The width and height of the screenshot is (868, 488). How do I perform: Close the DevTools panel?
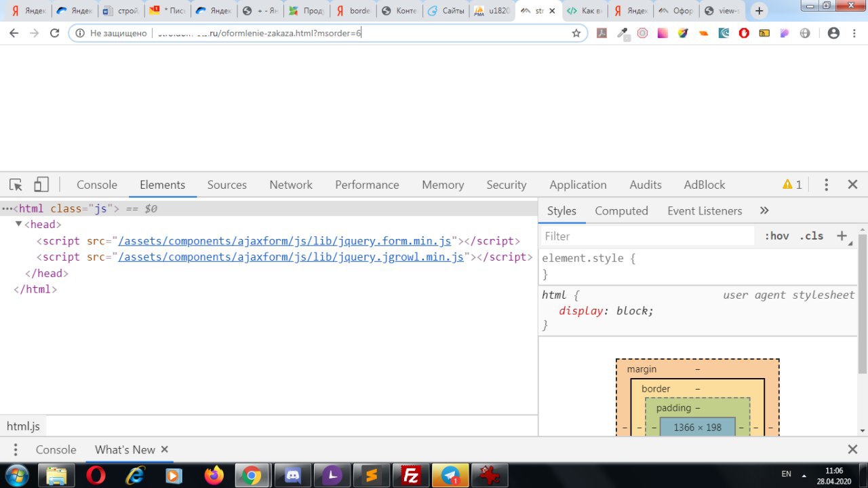tap(853, 185)
